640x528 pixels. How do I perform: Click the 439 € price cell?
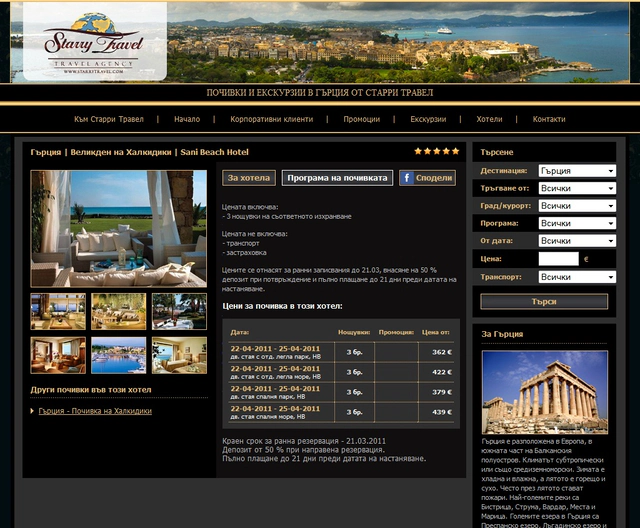pyautogui.click(x=442, y=412)
